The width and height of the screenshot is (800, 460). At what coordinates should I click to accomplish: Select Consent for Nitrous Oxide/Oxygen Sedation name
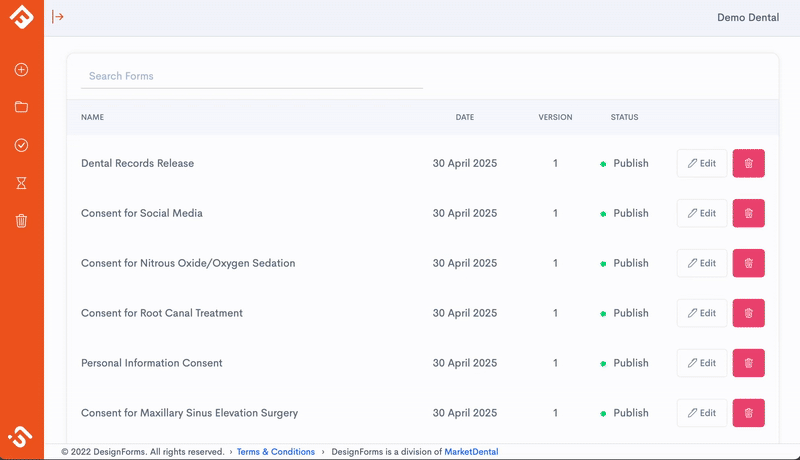[188, 263]
